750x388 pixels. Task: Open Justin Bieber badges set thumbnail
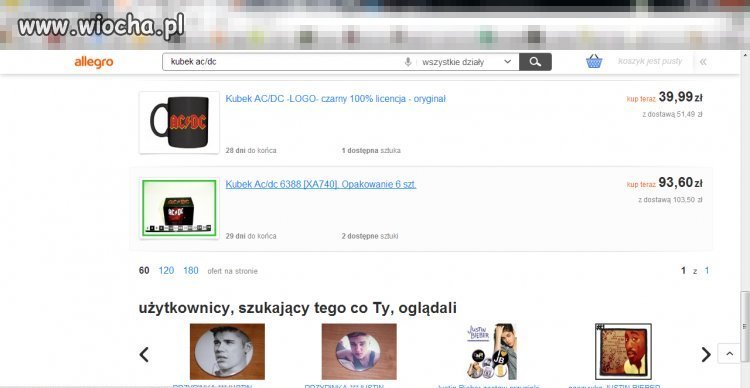point(491,351)
